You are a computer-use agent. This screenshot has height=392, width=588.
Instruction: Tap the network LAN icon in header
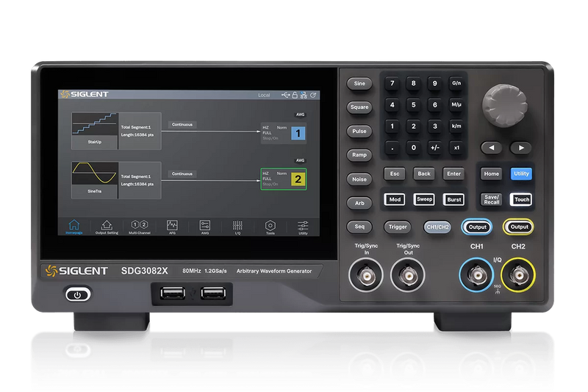(304, 95)
